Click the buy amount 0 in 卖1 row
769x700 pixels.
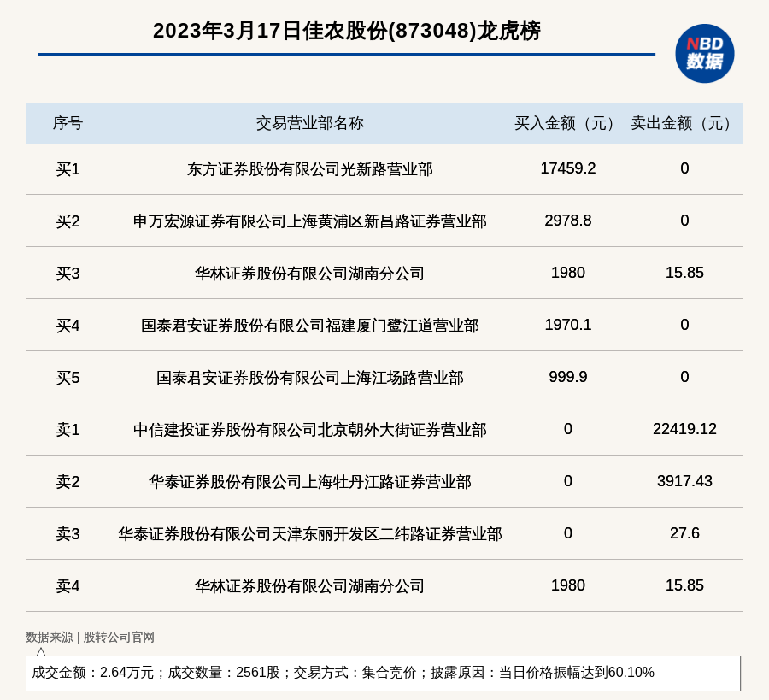[x=568, y=429]
